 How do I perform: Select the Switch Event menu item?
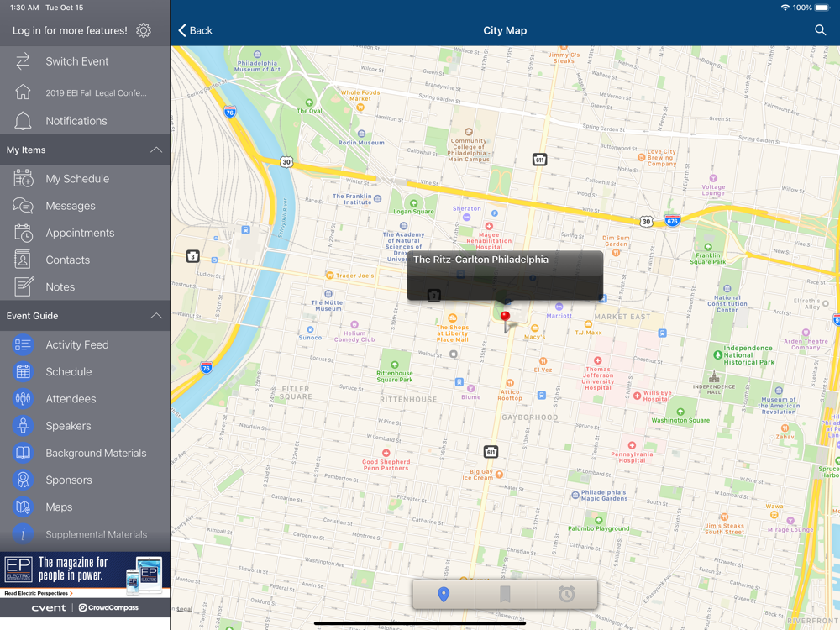point(85,61)
